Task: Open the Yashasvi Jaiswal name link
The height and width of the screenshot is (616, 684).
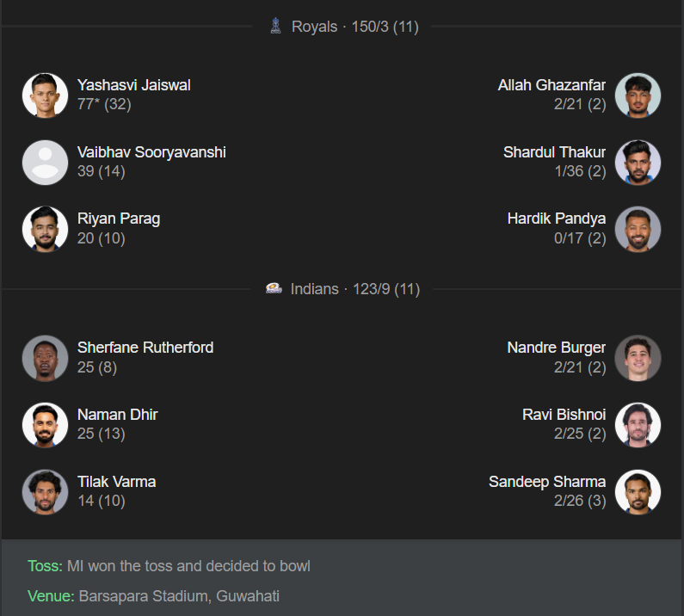Action: click(133, 85)
